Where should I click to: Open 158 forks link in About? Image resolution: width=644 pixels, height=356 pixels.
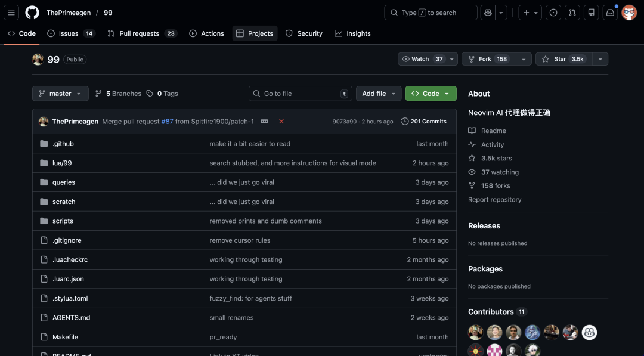point(489,185)
